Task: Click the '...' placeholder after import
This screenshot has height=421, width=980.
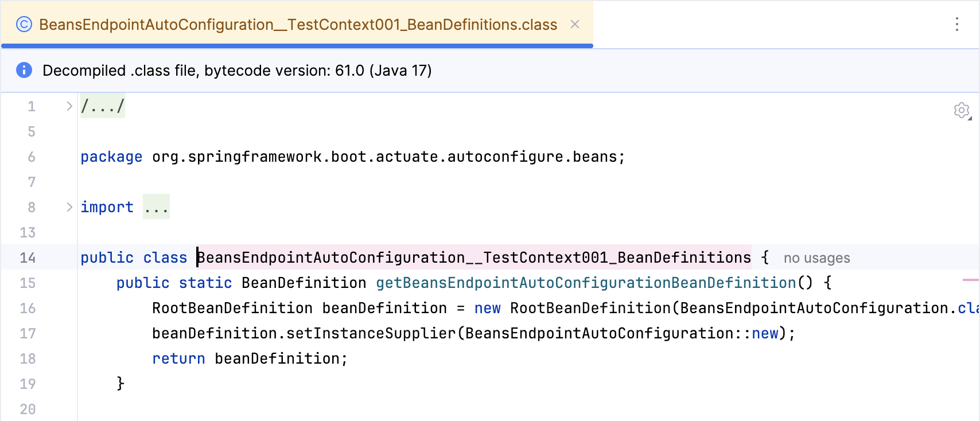Action: tap(157, 207)
